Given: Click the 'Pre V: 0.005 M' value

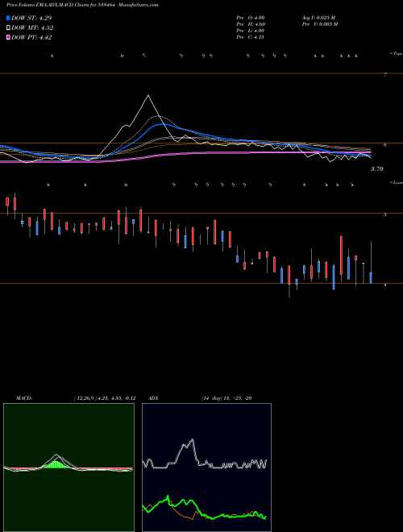Looking at the screenshot, I should (319, 24).
